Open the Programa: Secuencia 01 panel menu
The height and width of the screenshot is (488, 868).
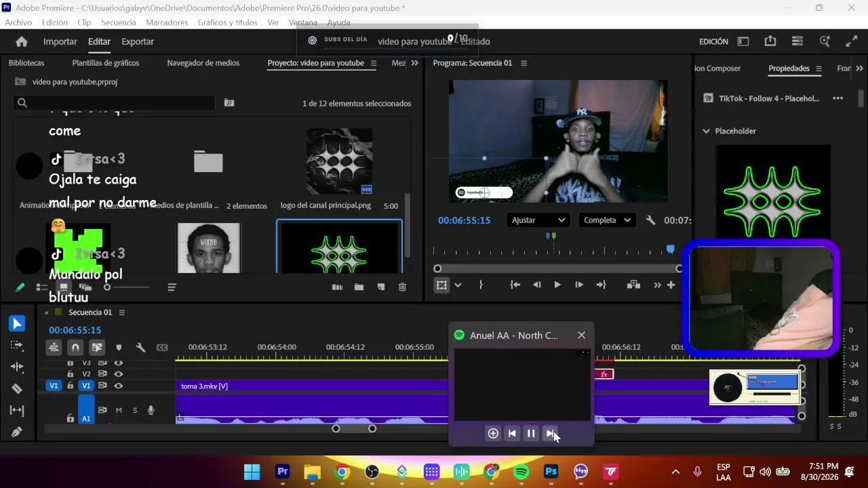coord(524,63)
